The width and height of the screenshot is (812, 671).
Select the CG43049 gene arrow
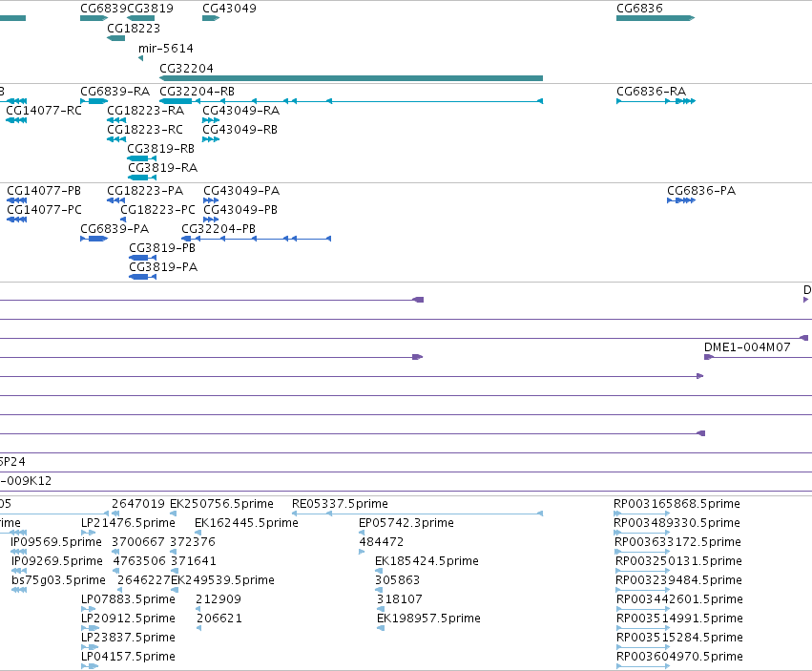(211, 18)
